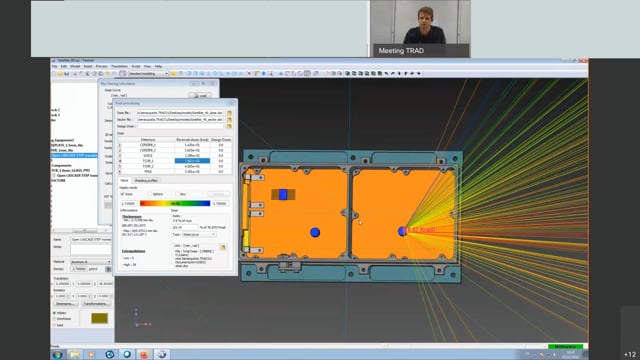
Task: Click the Translation X field
Action: pos(63,284)
